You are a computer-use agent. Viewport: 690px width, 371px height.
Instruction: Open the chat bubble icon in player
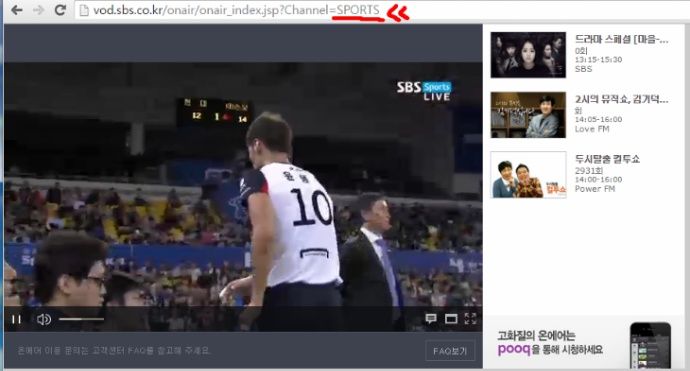[x=431, y=318]
